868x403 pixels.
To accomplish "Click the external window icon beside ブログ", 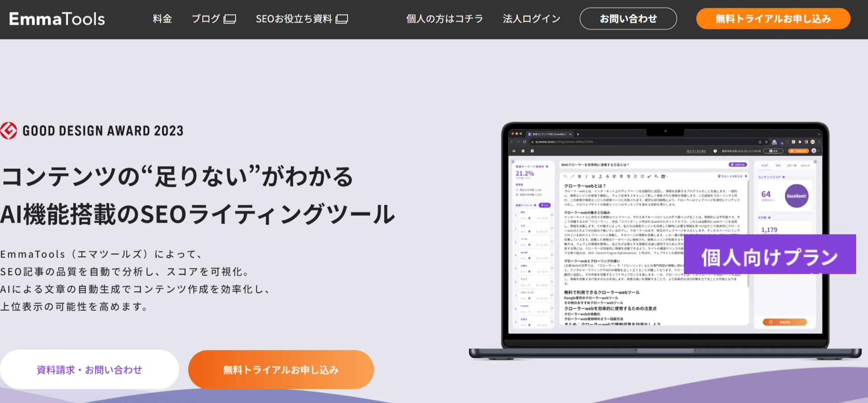I will tap(230, 19).
